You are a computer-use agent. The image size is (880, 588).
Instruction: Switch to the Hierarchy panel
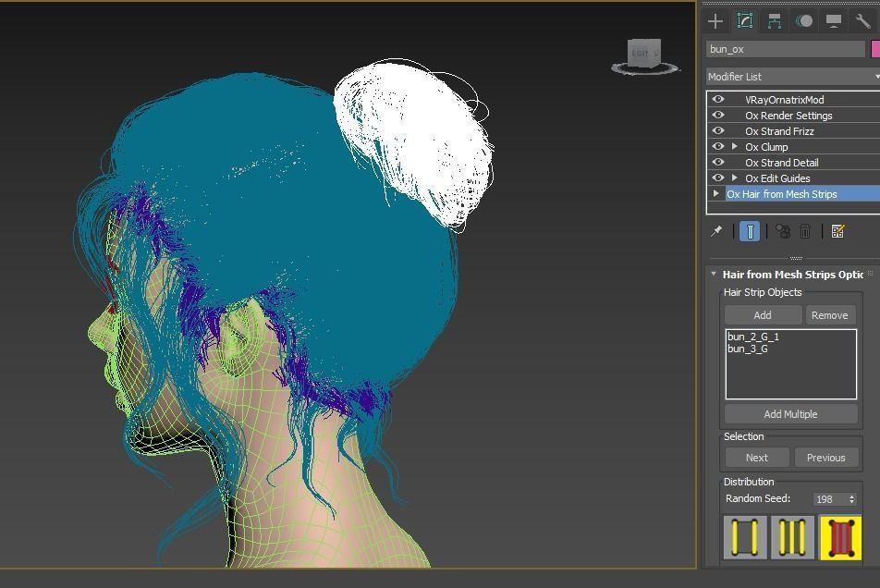pos(773,20)
